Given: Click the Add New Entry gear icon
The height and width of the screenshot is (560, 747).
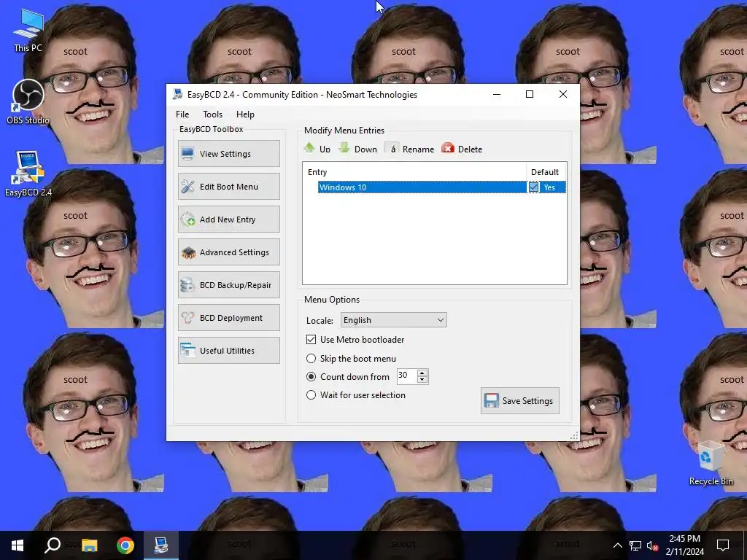Looking at the screenshot, I should 187,219.
